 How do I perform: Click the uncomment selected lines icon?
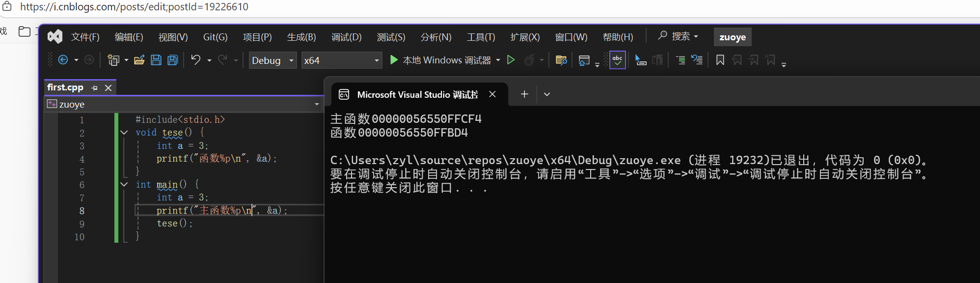pyautogui.click(x=697, y=60)
